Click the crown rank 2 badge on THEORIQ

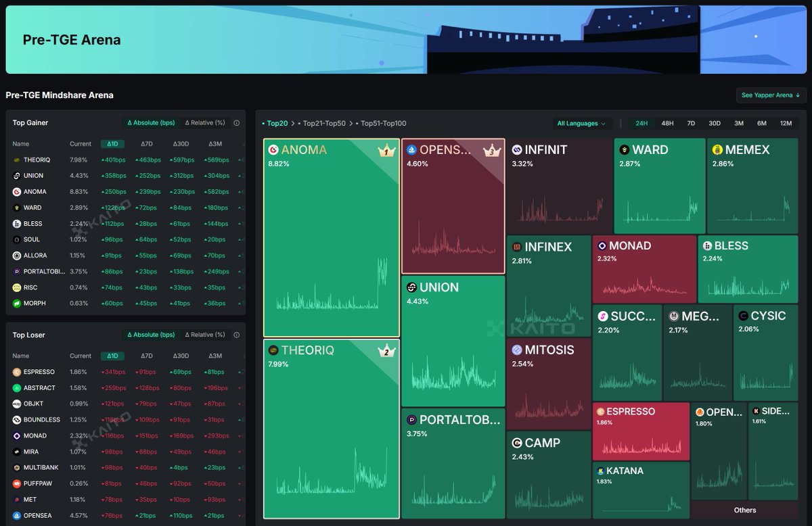pyautogui.click(x=386, y=351)
